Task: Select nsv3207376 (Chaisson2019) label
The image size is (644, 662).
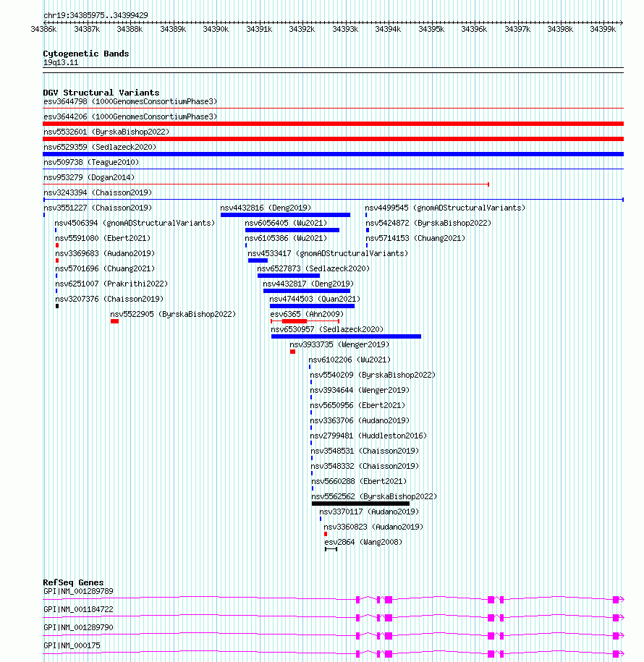Action: pyautogui.click(x=109, y=300)
